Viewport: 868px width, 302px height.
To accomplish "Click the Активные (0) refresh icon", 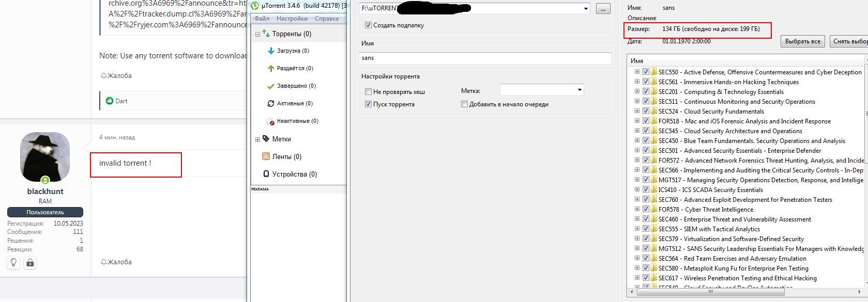I will [270, 103].
